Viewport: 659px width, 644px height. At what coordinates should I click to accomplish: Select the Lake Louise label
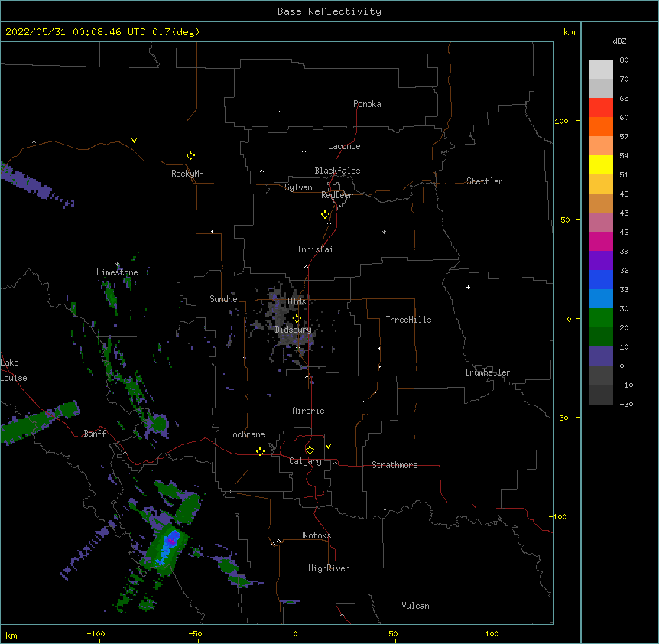(x=14, y=370)
